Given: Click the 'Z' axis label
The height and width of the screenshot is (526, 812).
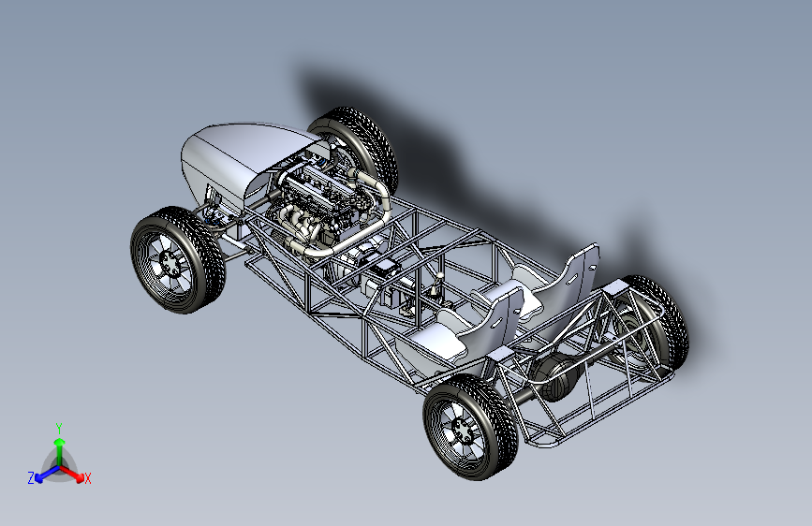Looking at the screenshot, I should coord(31,478).
